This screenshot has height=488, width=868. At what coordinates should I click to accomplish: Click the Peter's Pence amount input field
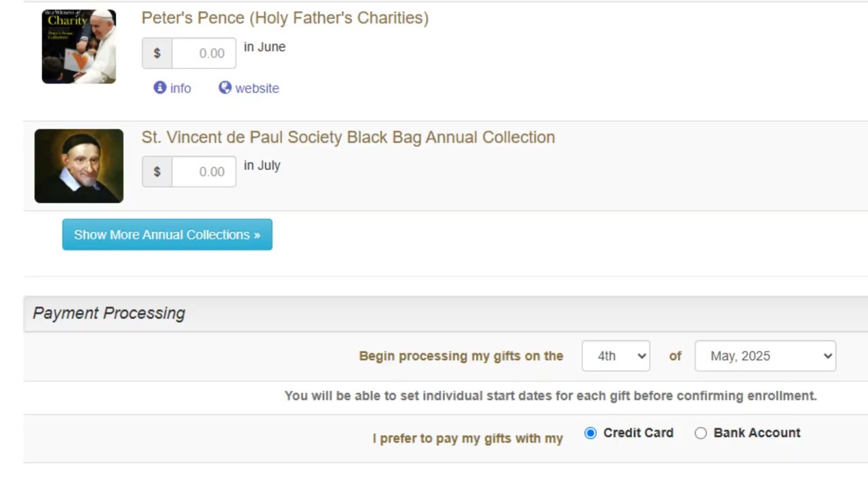point(203,54)
